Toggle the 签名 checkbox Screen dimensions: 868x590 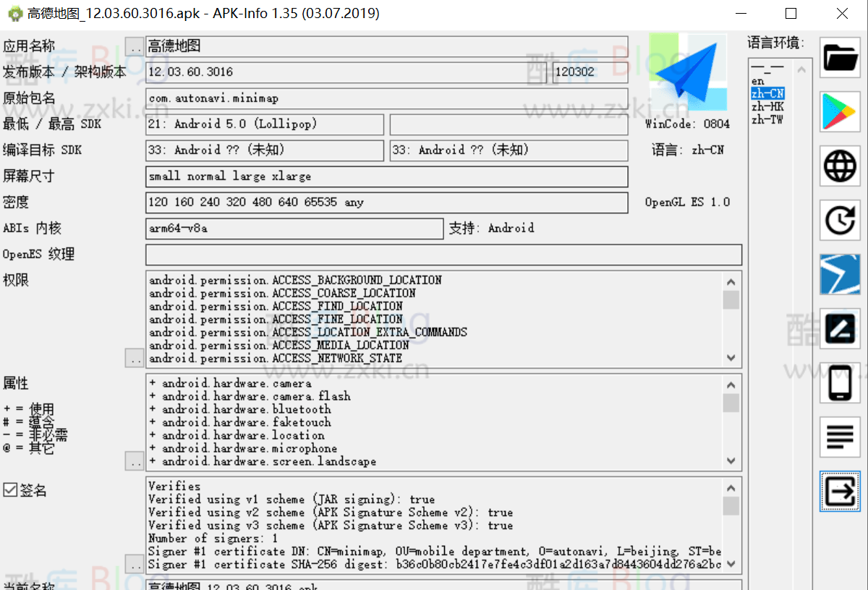(10, 490)
